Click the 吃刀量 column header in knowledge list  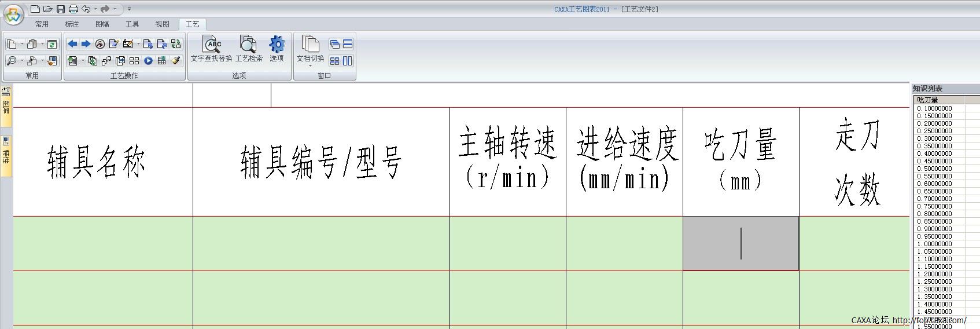pyautogui.click(x=938, y=100)
